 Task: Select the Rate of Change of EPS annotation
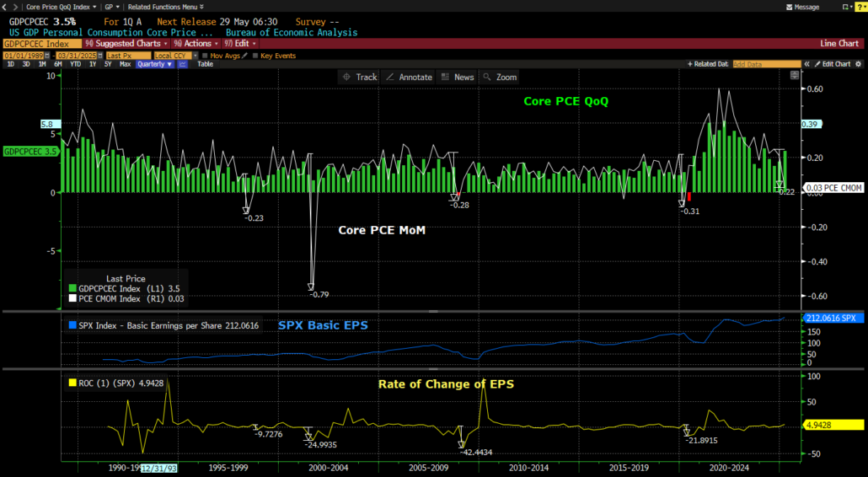tap(446, 384)
